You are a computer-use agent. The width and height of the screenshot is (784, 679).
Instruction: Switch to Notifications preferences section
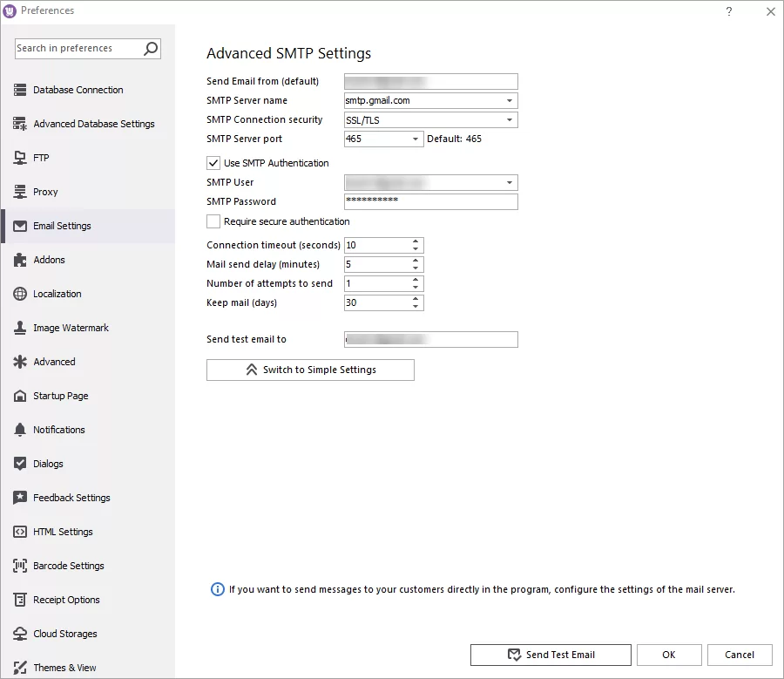tap(20, 430)
